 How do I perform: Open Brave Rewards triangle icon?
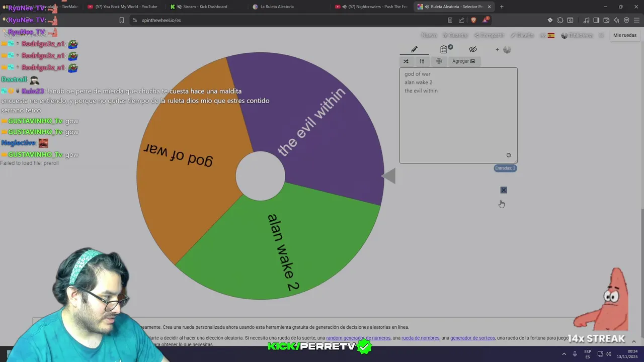point(486,20)
